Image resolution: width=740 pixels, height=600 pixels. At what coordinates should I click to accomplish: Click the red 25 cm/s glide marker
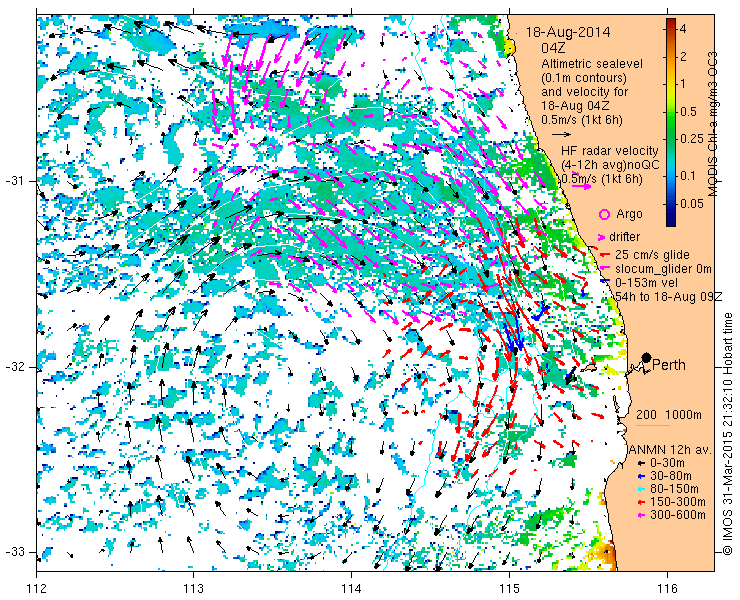(605, 255)
